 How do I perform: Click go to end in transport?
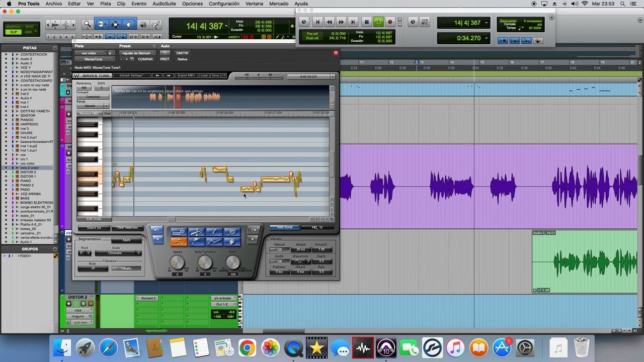click(x=353, y=22)
